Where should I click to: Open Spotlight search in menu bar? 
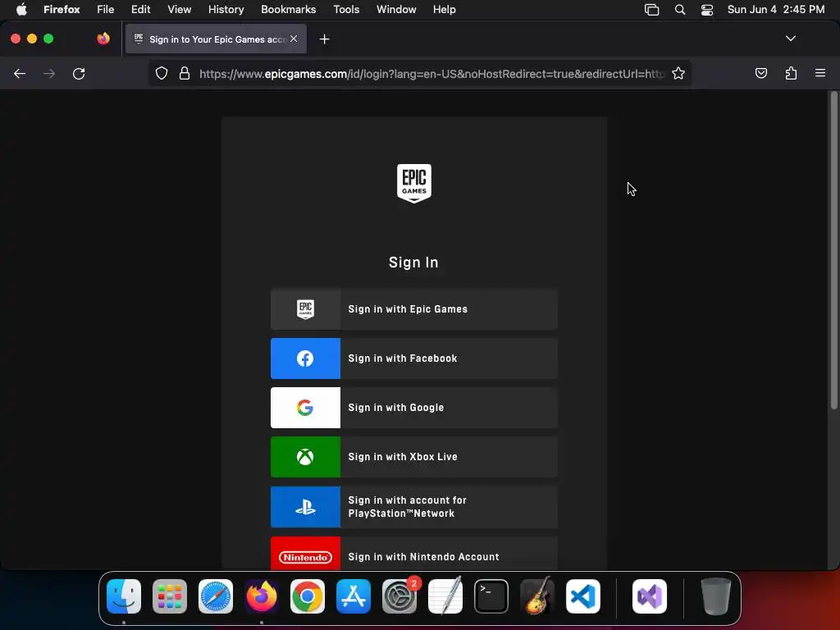coord(680,10)
